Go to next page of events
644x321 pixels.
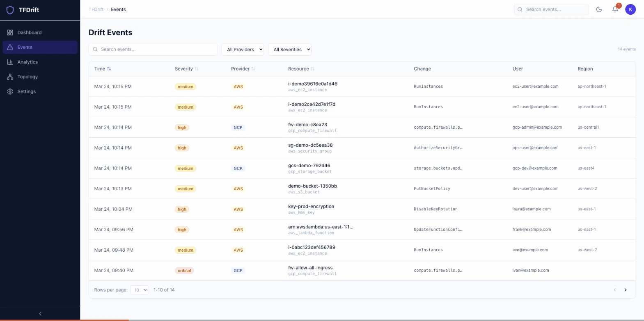(626, 290)
